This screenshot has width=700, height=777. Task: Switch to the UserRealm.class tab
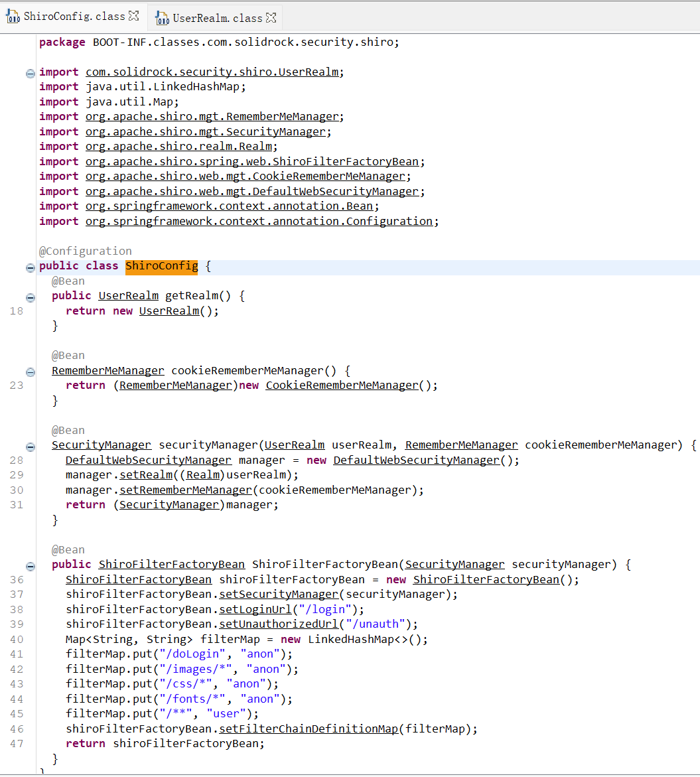(x=217, y=19)
